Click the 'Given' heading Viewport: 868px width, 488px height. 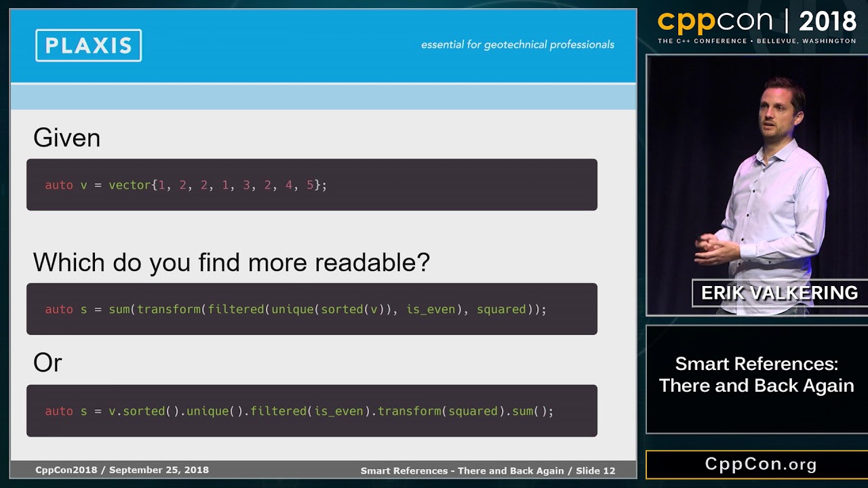coord(66,138)
